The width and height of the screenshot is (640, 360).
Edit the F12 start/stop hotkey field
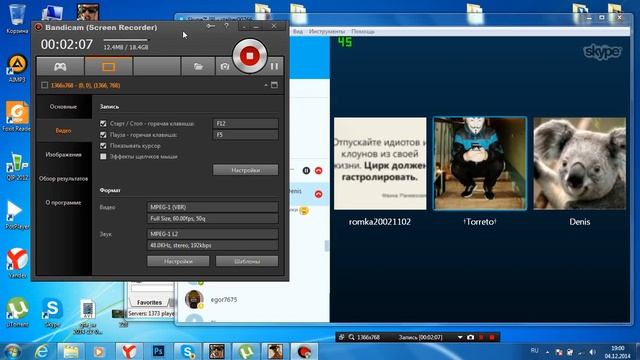(x=245, y=123)
